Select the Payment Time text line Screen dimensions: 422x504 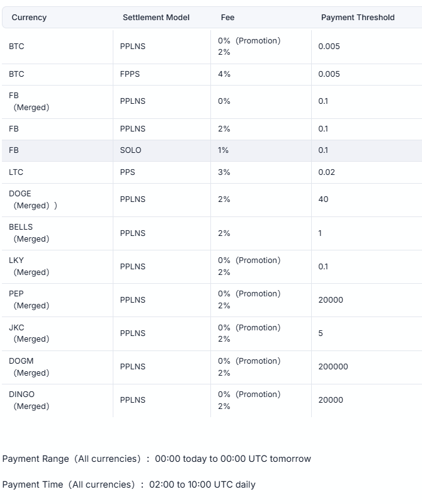click(128, 484)
